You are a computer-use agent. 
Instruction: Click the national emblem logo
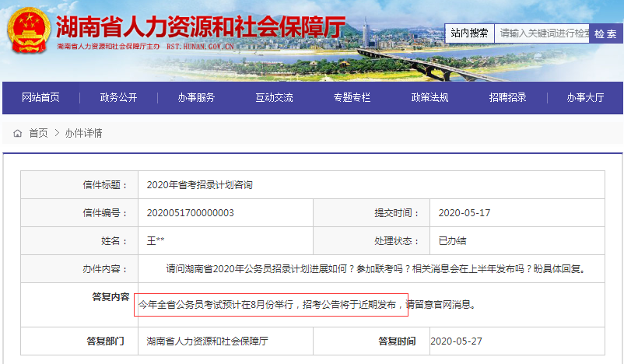[x=29, y=31]
